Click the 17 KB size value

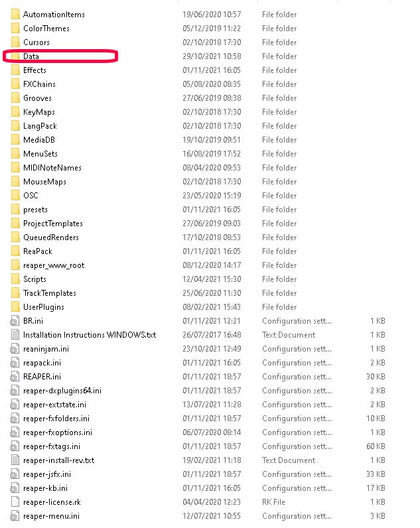[x=376, y=488]
